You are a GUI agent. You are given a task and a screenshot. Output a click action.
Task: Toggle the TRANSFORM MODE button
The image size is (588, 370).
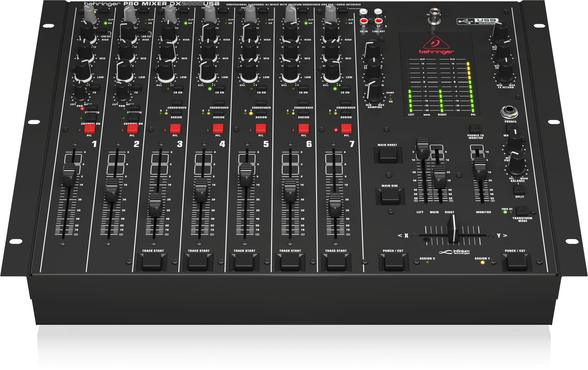[521, 211]
